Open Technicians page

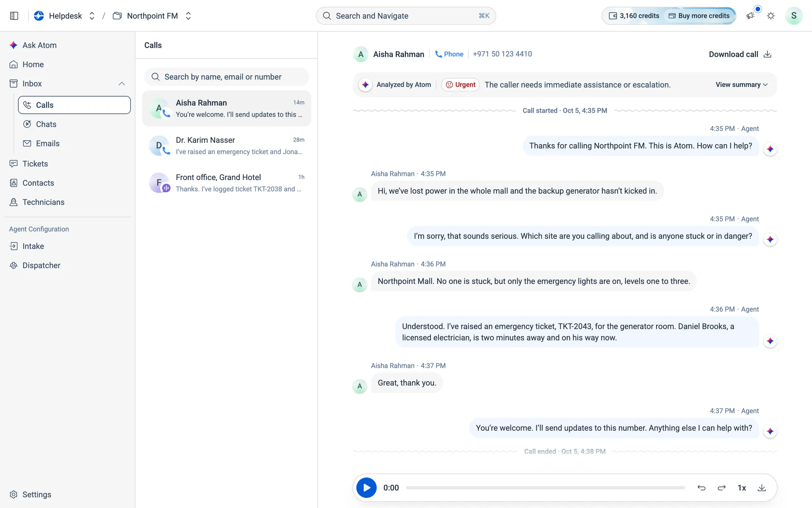pyautogui.click(x=37, y=202)
